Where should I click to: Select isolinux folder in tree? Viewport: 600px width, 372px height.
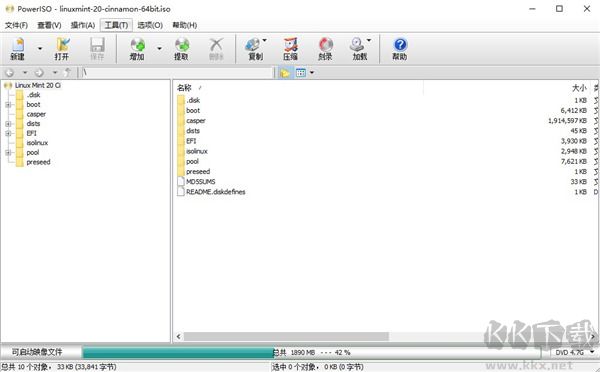point(37,143)
